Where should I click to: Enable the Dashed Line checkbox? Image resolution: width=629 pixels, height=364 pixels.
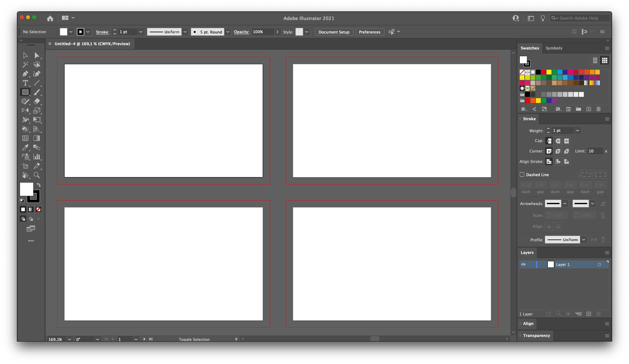pyautogui.click(x=522, y=175)
